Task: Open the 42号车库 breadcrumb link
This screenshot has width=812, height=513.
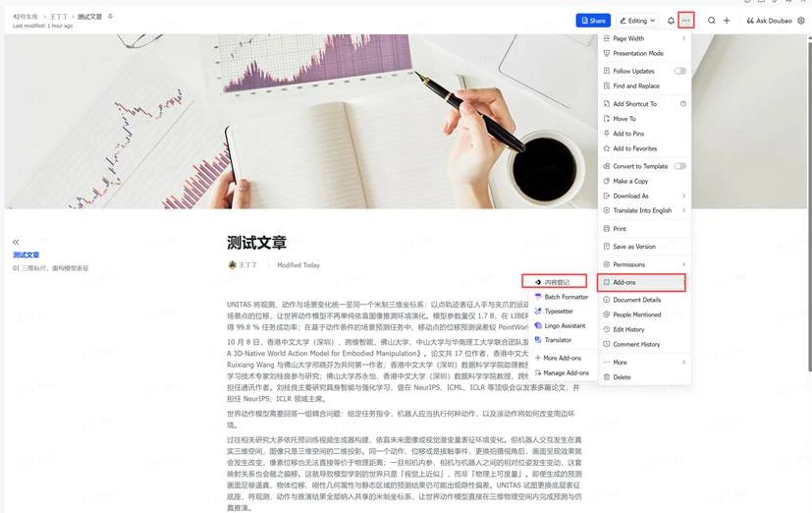Action: [26, 17]
